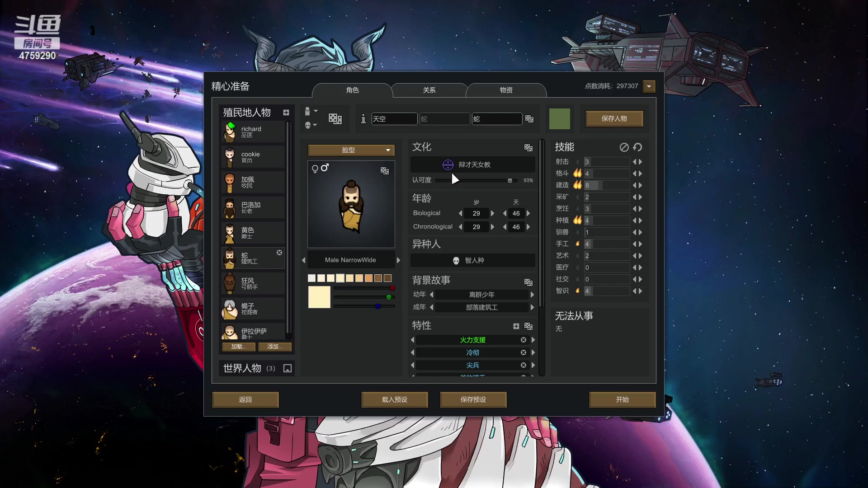Choose next childhood backstory after 离群少年
Viewport: 868px width, 488px height.
click(x=532, y=295)
